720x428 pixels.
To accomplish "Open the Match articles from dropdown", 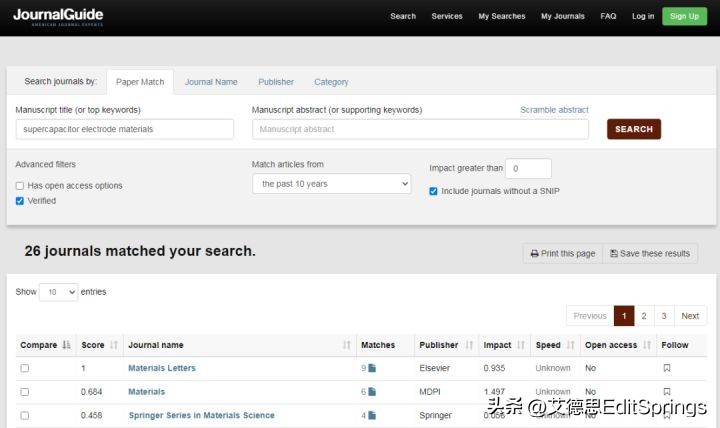I will [x=331, y=184].
